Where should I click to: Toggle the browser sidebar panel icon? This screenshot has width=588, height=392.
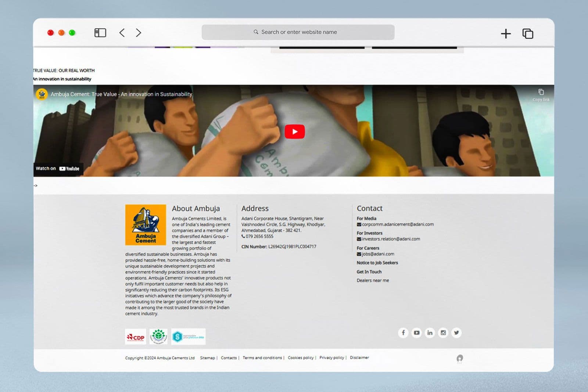[x=100, y=33]
